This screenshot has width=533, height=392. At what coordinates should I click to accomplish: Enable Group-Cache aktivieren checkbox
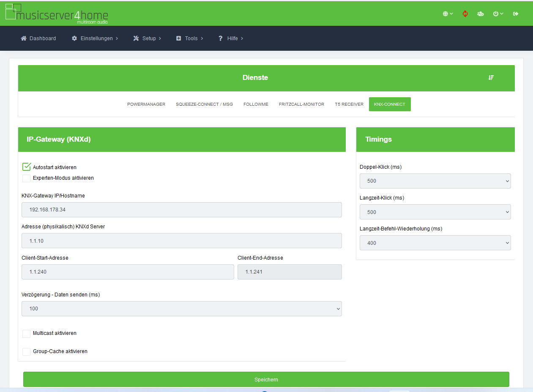click(x=27, y=352)
